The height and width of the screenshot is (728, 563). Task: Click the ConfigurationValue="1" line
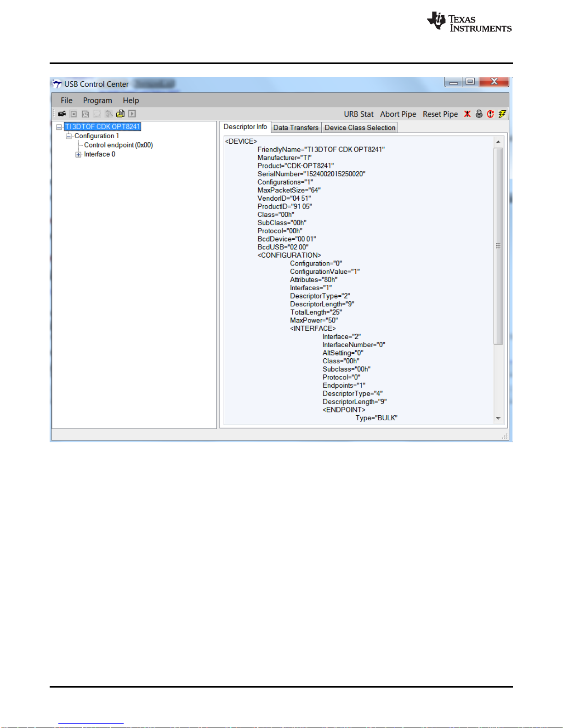click(325, 272)
